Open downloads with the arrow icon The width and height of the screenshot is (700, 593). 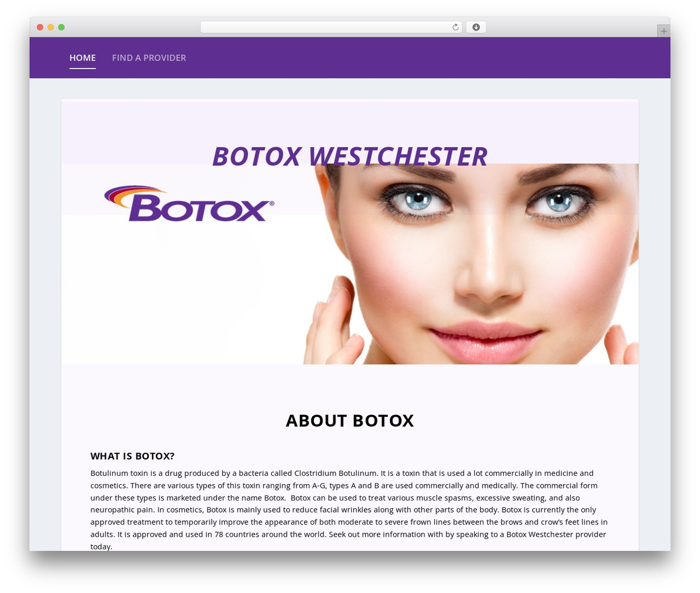click(476, 27)
